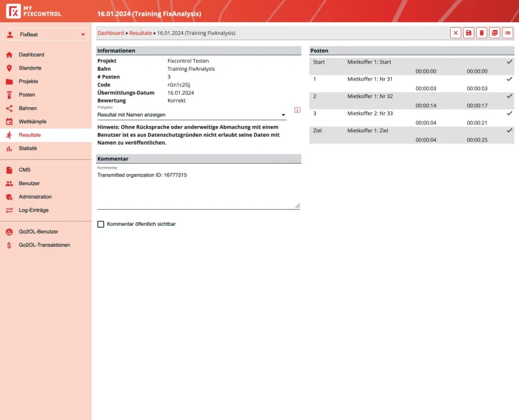Click the checkmark in the Mietkoffer 1: Ziel row
Screen dimensions: 519x420
tap(509, 130)
